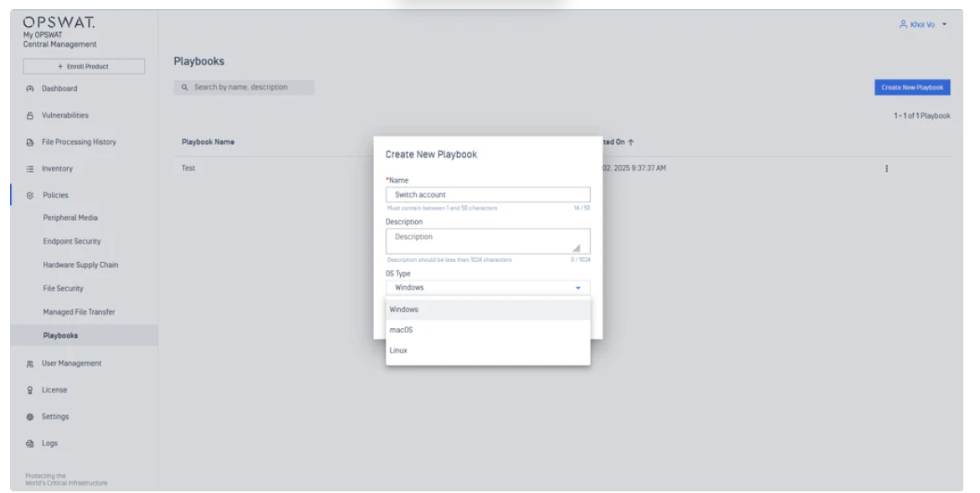
Task: Click the Policies shield icon
Action: click(x=30, y=196)
